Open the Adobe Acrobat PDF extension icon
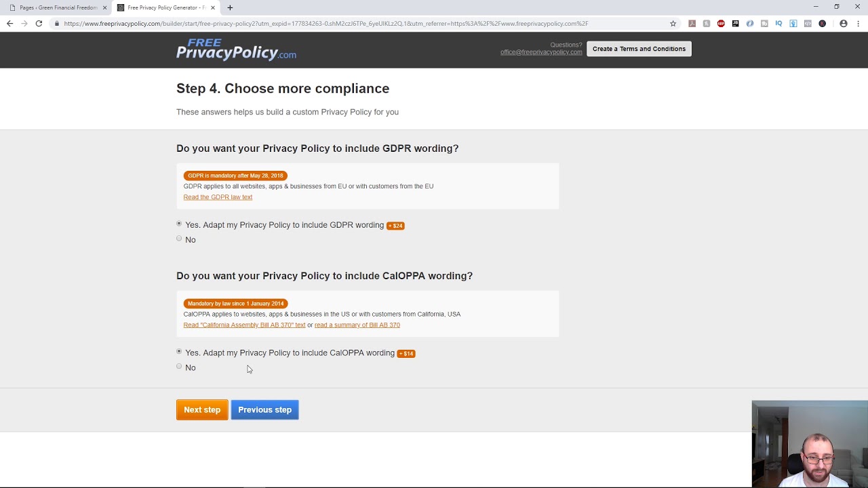The height and width of the screenshot is (488, 868). 692,24
